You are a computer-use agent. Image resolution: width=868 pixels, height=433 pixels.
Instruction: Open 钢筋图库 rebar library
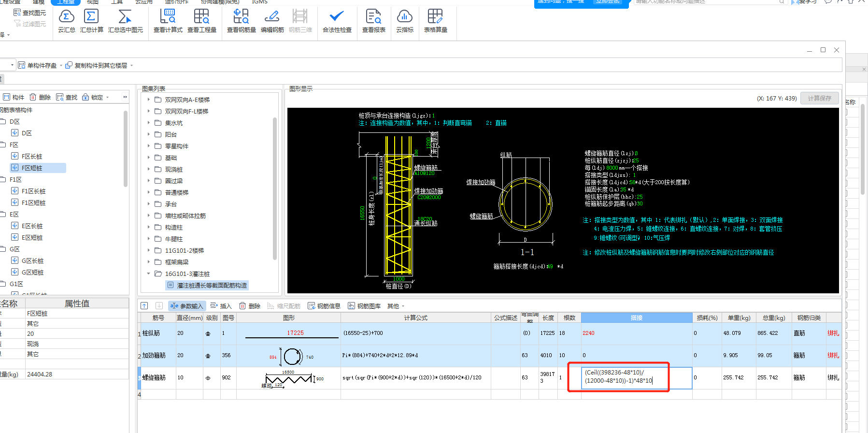pos(364,306)
